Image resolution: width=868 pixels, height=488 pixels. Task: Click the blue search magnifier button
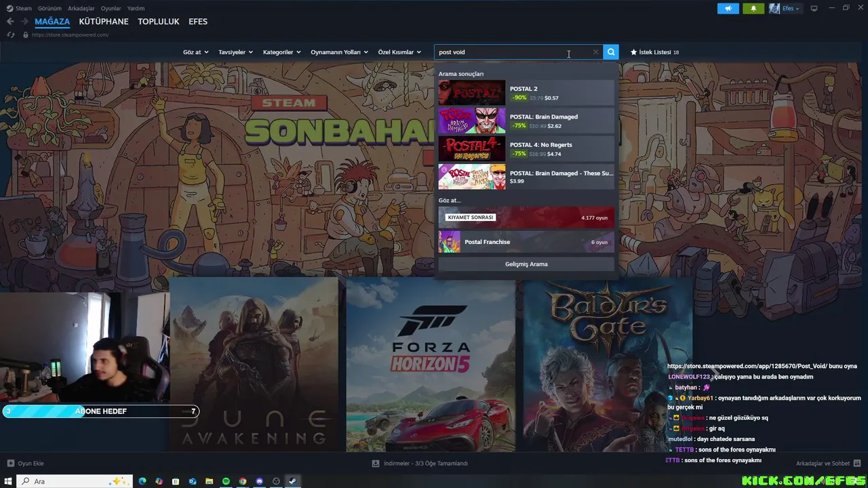(x=611, y=52)
